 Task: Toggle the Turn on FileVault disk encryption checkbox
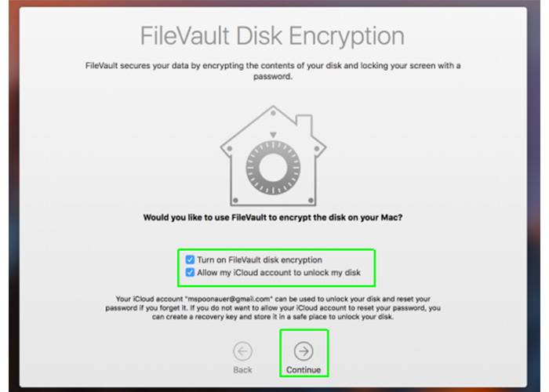(190, 260)
